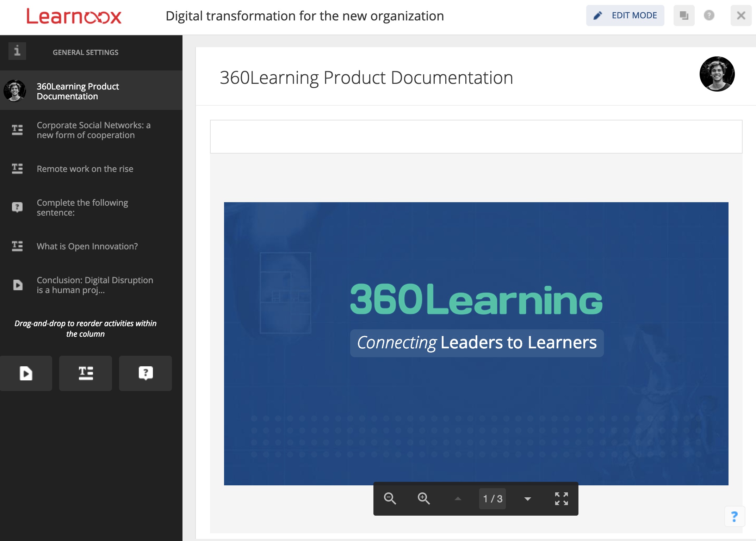Click the empty description text box

[476, 137]
